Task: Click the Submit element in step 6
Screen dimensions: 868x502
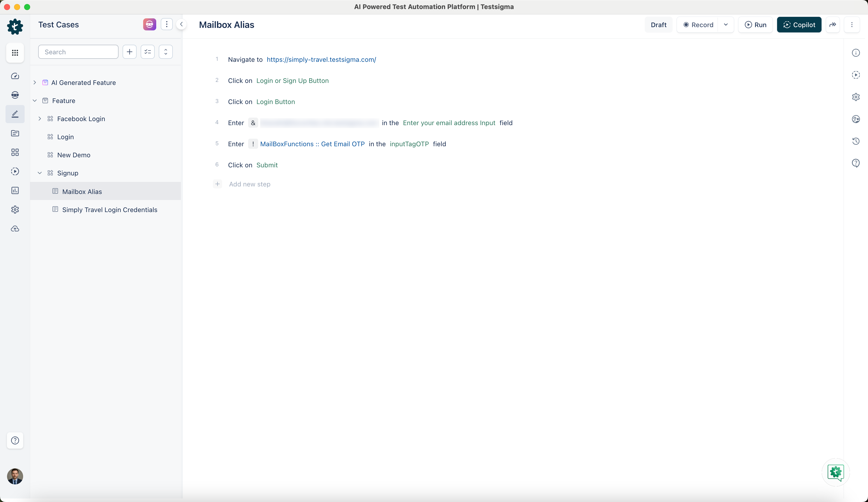Action: point(267,165)
